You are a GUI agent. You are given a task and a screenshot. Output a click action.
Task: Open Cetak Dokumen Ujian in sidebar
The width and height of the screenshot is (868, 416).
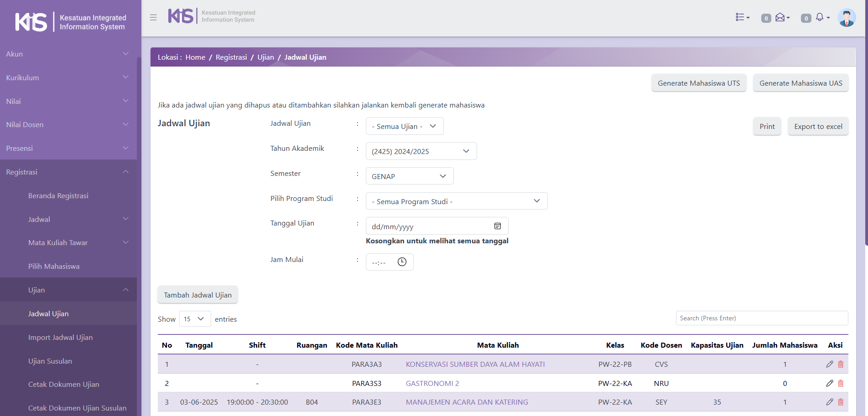point(63,384)
